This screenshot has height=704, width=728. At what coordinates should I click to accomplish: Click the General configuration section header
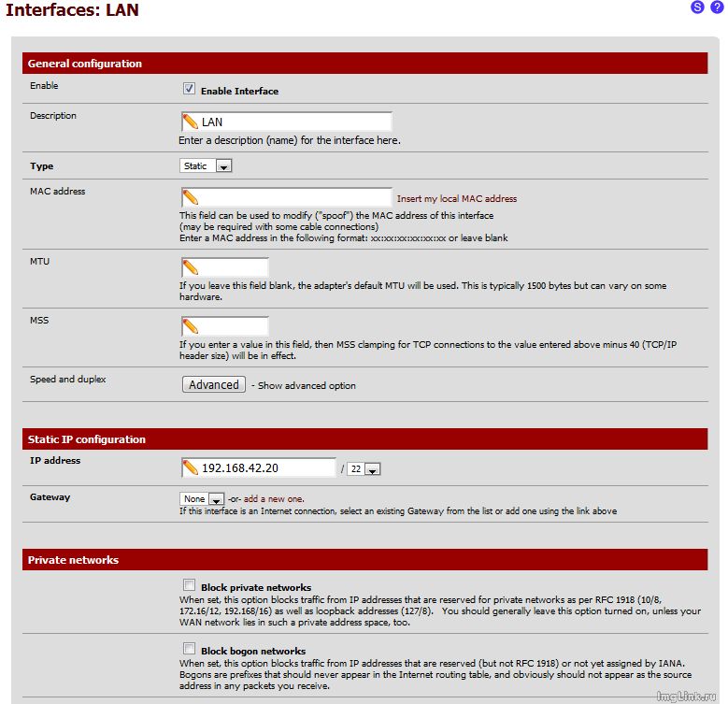tap(364, 64)
